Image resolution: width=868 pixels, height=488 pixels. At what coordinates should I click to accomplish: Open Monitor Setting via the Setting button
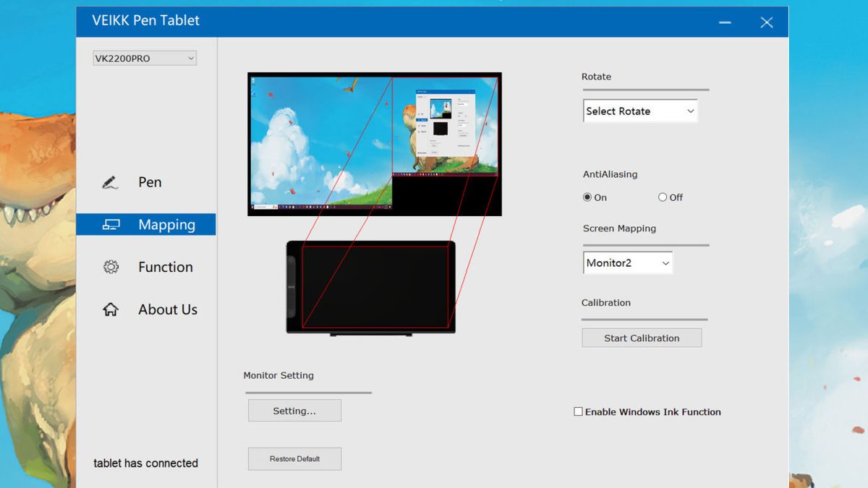coord(294,410)
